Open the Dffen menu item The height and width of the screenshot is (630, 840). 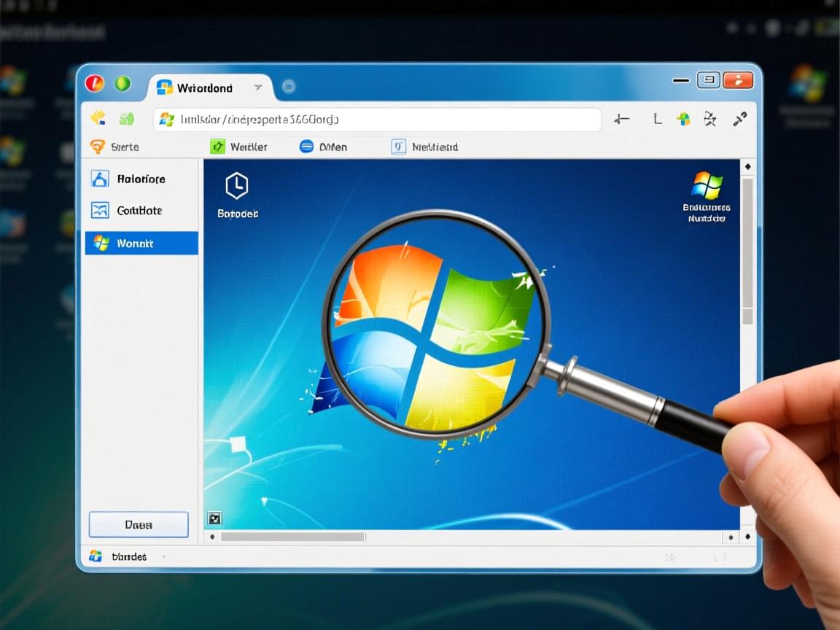tap(324, 147)
